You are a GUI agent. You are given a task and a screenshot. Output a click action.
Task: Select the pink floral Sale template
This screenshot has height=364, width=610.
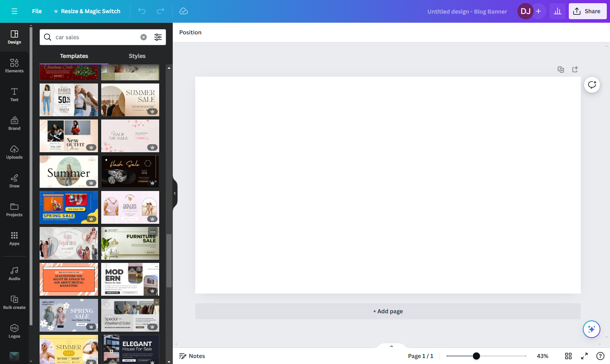coord(130,136)
